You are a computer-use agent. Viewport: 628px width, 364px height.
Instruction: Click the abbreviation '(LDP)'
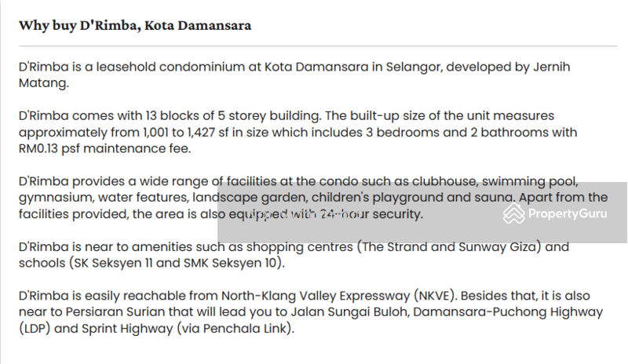click(35, 329)
